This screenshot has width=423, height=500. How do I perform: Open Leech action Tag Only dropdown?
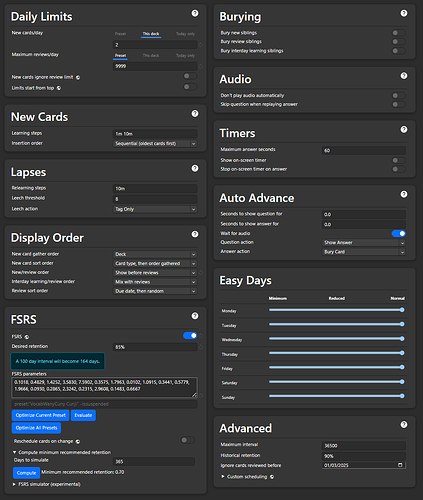[x=155, y=209]
